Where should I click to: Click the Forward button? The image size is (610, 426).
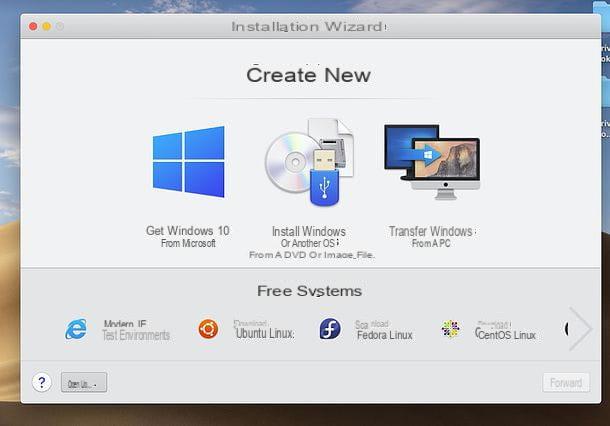tap(566, 383)
